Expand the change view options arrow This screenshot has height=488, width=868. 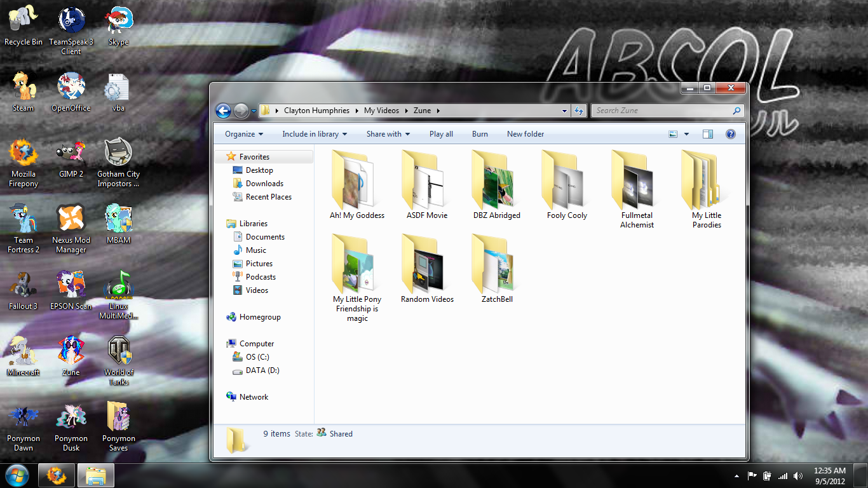pyautogui.click(x=687, y=134)
